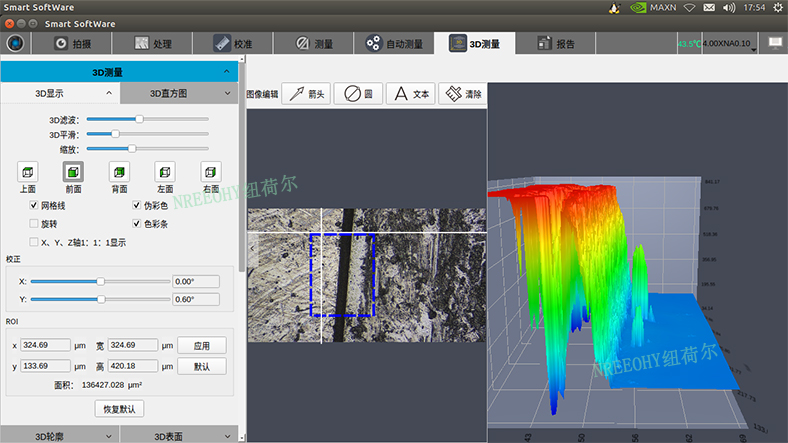
Task: Open the 校准 calibration tab
Action: point(233,44)
